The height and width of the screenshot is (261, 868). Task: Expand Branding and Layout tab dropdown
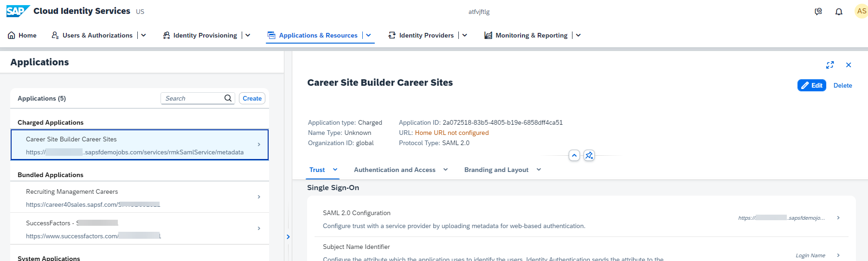539,170
